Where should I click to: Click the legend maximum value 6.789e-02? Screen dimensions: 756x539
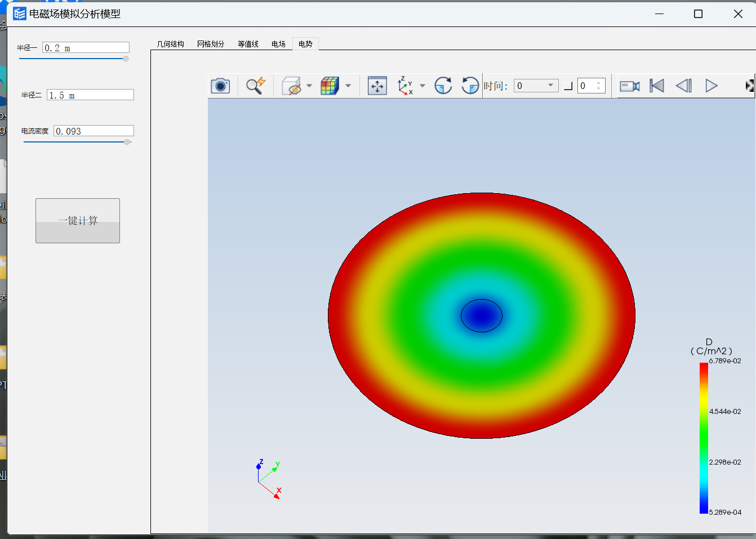(x=725, y=361)
